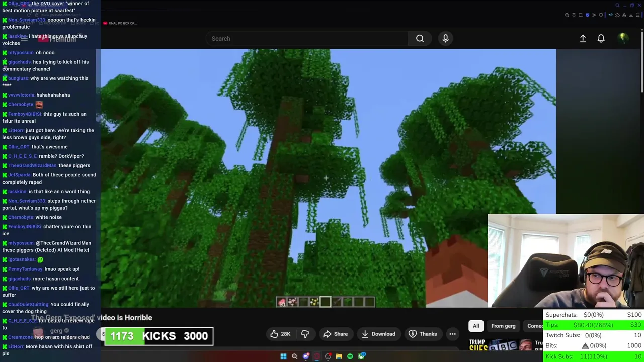Click the KICKS 1173 of 3000 goal bar
This screenshot has width=644, height=362.
point(158,336)
